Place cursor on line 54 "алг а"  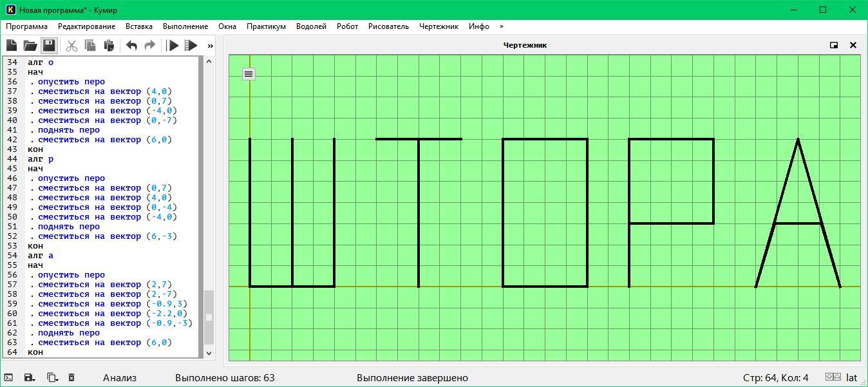(x=41, y=256)
